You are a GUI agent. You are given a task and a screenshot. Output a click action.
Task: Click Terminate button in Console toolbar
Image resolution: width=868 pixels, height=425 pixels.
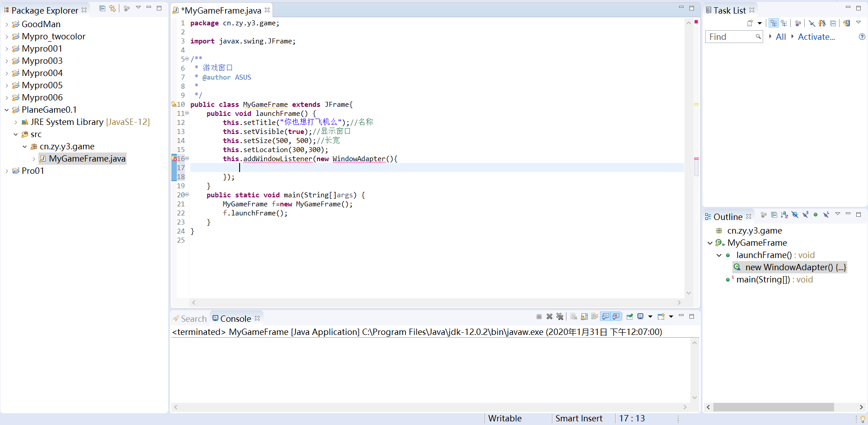point(539,316)
